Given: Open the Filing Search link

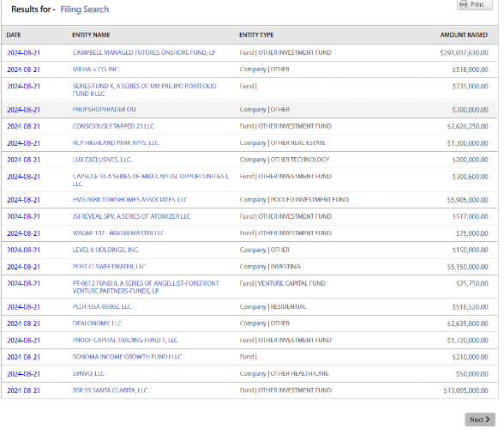Looking at the screenshot, I should (x=85, y=9).
